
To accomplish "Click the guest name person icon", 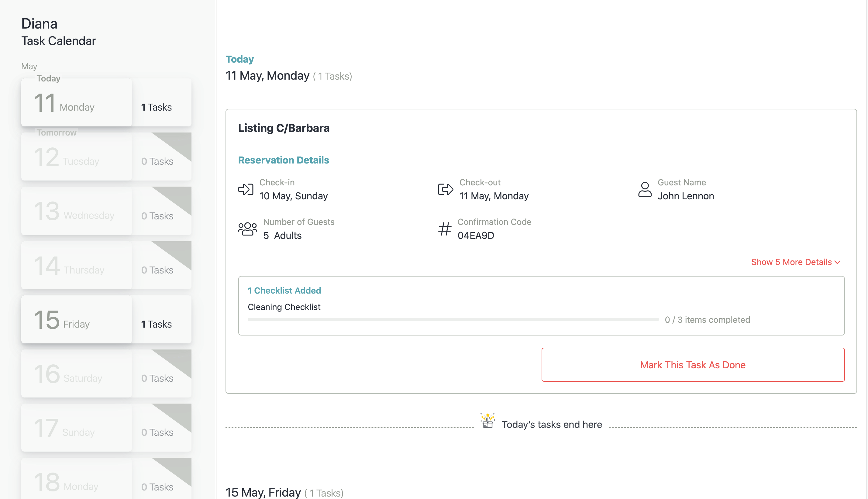I will pyautogui.click(x=645, y=189).
